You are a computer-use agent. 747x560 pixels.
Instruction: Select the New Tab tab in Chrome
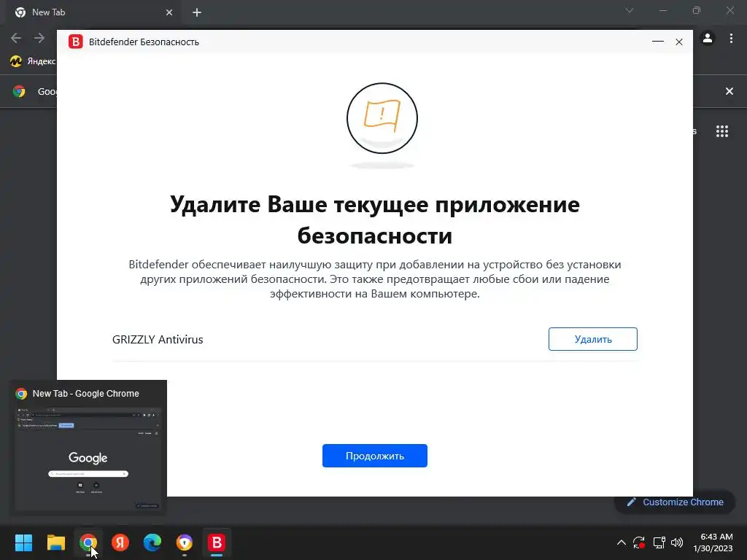pos(93,12)
